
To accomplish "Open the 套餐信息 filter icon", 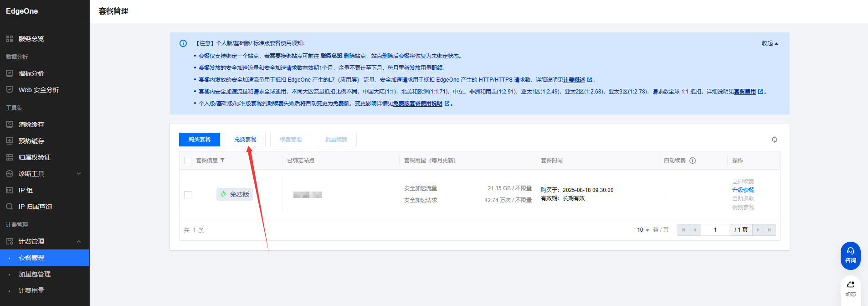I will pyautogui.click(x=222, y=161).
